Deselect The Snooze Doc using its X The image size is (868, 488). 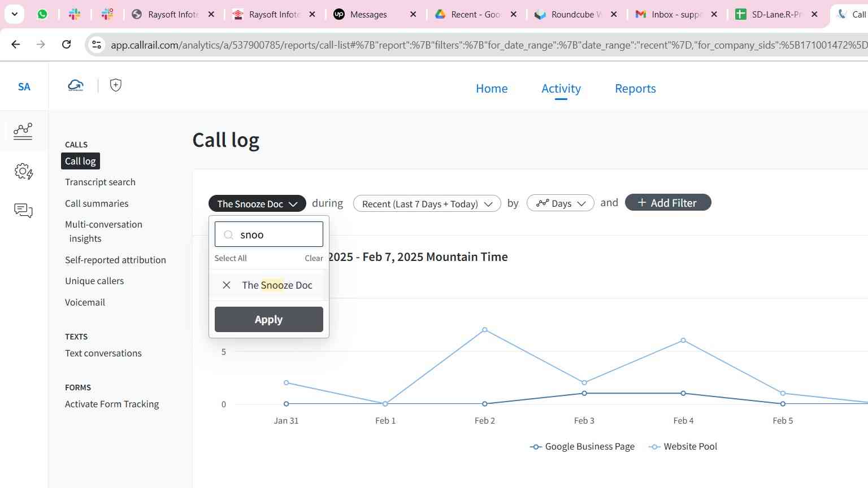[227, 285]
